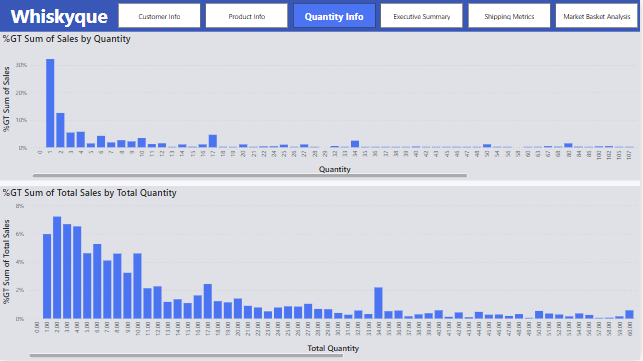Screen dimensions: 643x361
Task: Go to the Executive Summary tab
Action: click(422, 16)
